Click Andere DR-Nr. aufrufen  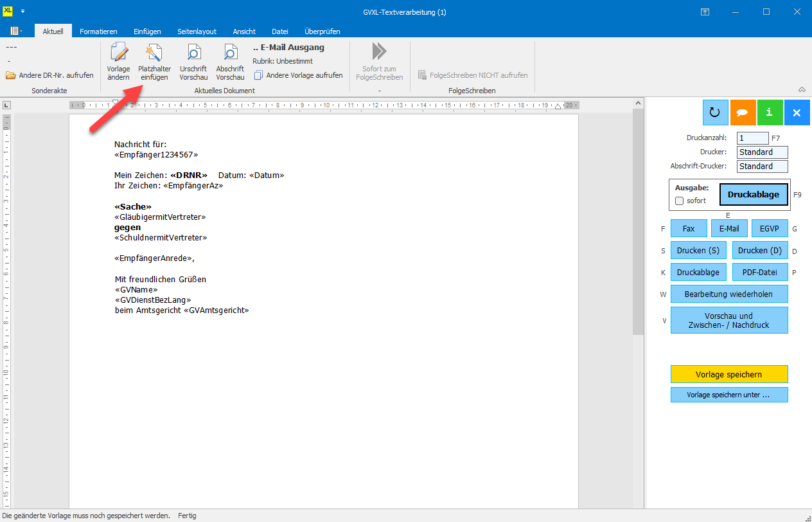50,75
